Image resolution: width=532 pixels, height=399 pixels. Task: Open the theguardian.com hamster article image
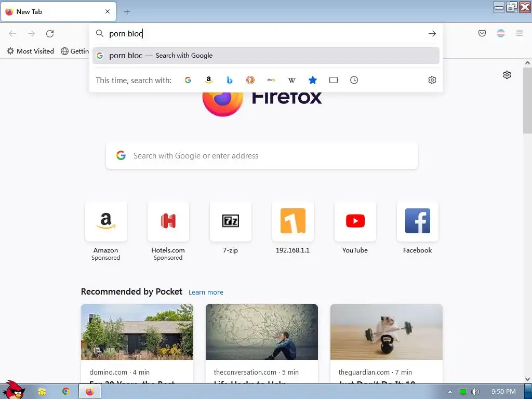point(387,332)
